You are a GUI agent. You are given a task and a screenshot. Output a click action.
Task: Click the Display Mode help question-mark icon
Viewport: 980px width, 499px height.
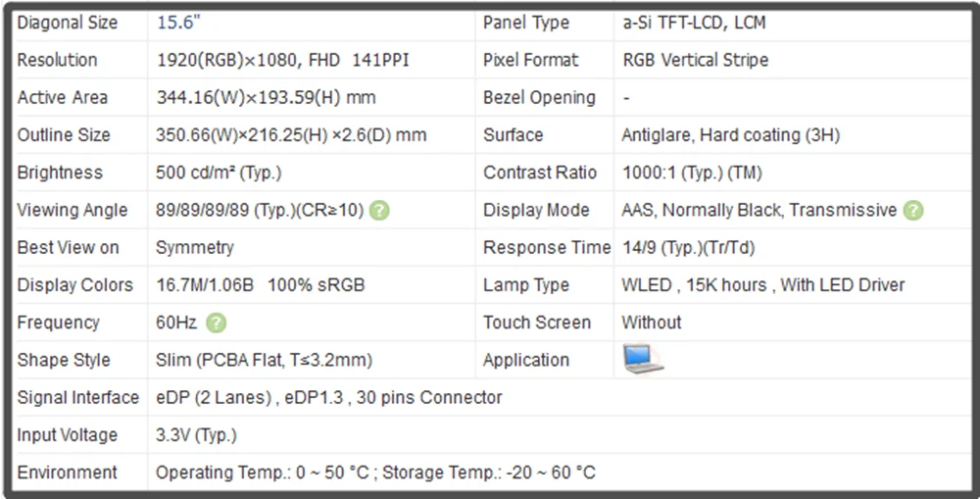pos(913,210)
